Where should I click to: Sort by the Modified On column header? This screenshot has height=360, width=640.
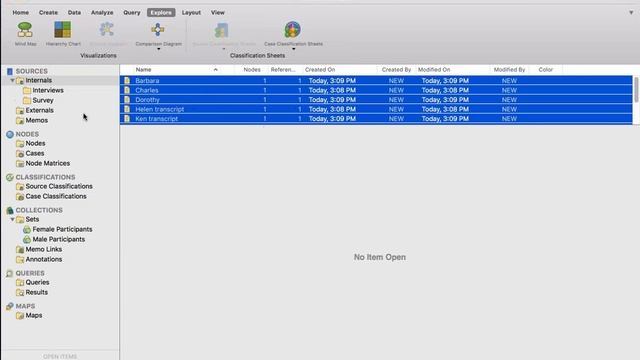pos(434,70)
